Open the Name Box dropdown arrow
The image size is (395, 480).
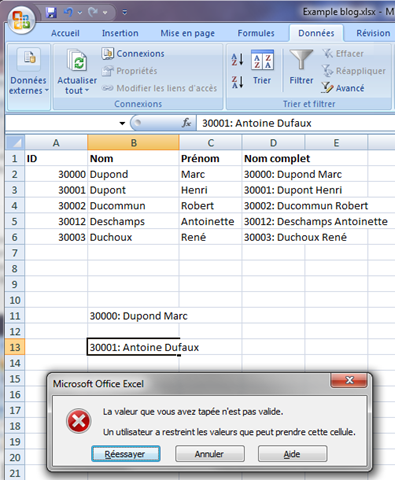pos(122,123)
